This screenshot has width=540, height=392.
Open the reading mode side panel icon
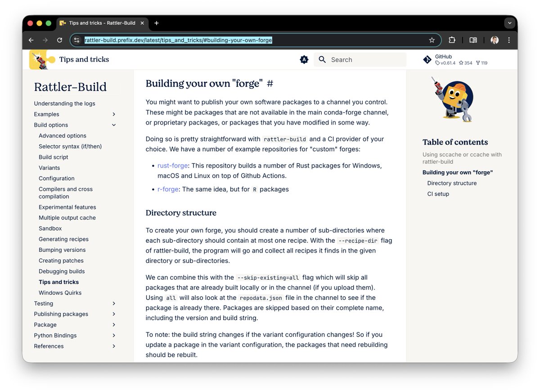pos(473,40)
